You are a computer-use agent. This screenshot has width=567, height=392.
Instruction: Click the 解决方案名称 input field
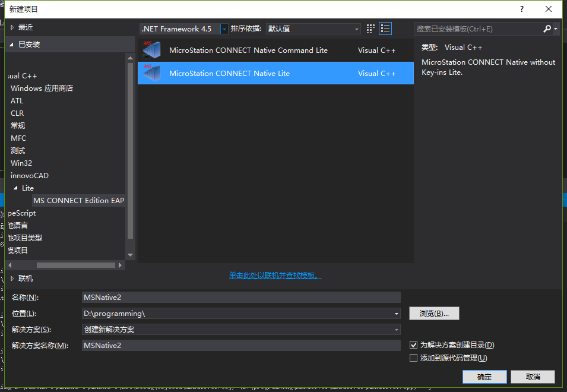pos(241,345)
